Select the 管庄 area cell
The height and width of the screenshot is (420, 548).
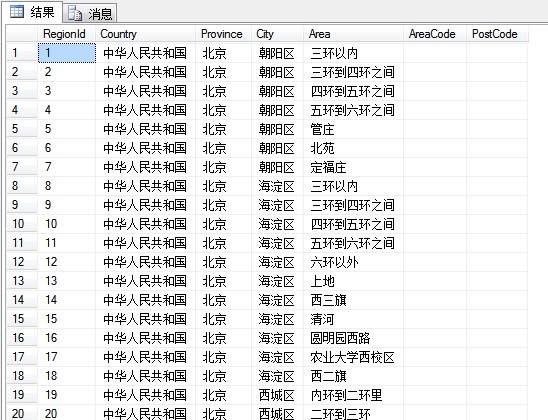[x=353, y=129]
